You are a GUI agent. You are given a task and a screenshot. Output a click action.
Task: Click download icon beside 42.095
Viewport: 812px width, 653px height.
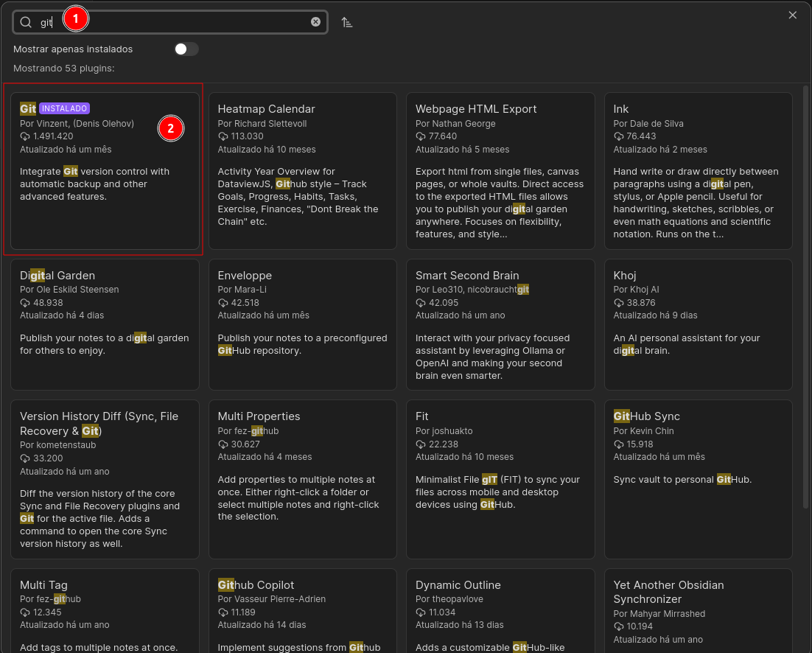point(421,303)
